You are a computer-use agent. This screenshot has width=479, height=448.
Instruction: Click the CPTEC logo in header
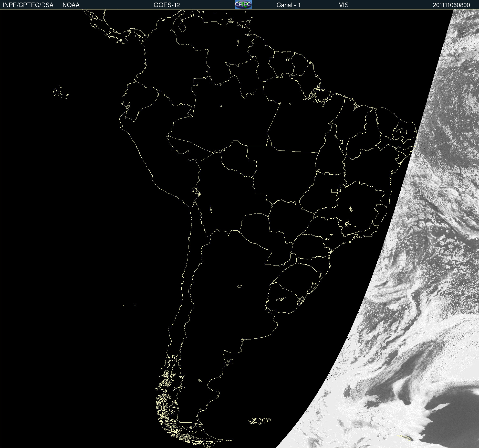coord(243,5)
